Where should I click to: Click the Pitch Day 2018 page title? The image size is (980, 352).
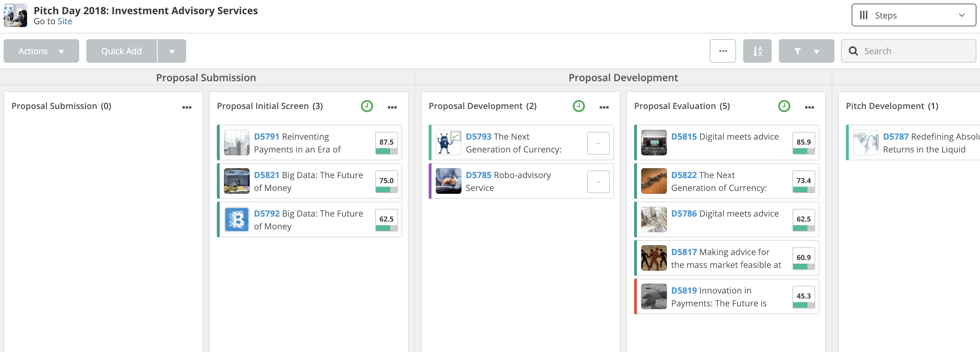pyautogui.click(x=146, y=11)
